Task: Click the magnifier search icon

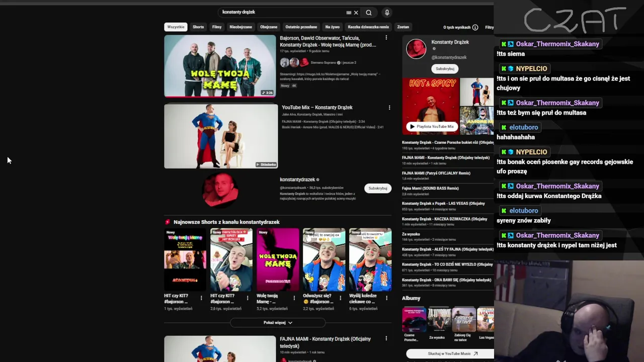Action: click(x=369, y=13)
